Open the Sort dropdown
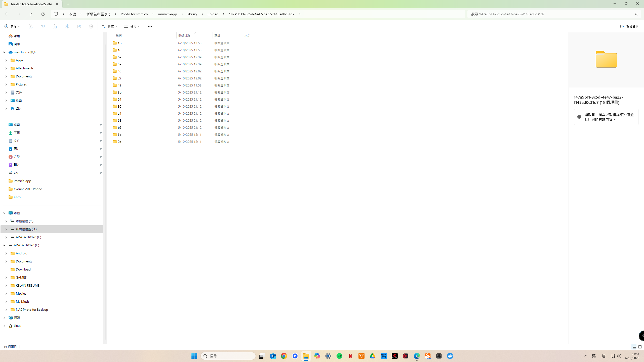This screenshot has height=362, width=644. pyautogui.click(x=110, y=26)
